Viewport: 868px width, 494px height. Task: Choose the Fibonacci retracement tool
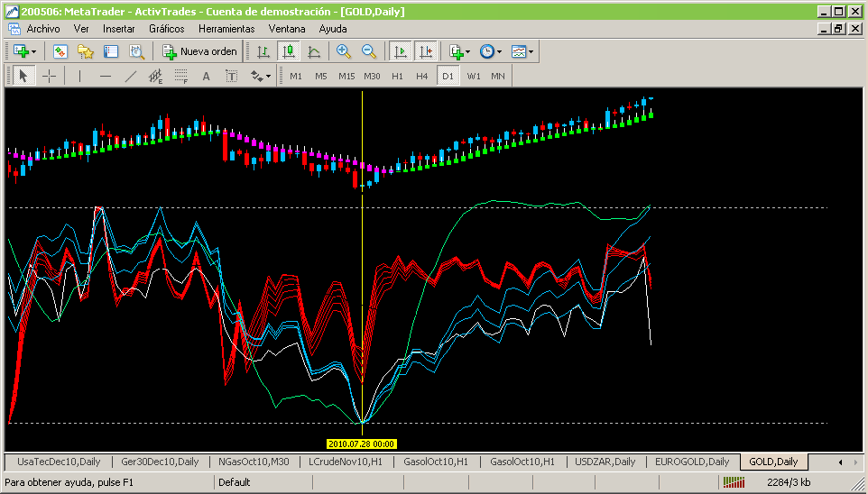pyautogui.click(x=180, y=76)
